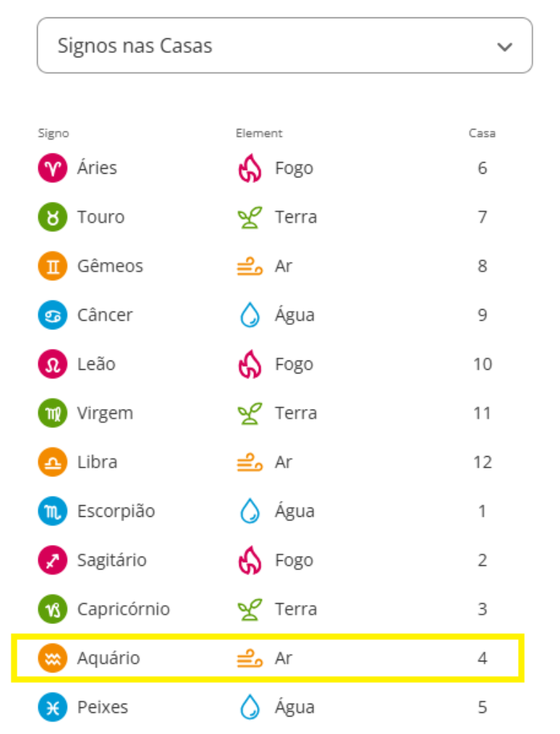The width and height of the screenshot is (560, 734).
Task: Click the Casa column header
Action: coord(482,133)
